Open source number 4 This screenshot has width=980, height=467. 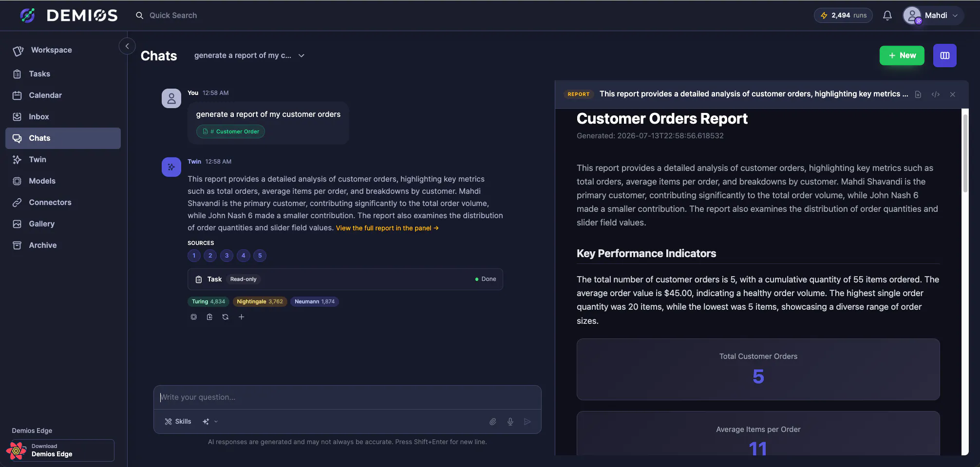244,256
